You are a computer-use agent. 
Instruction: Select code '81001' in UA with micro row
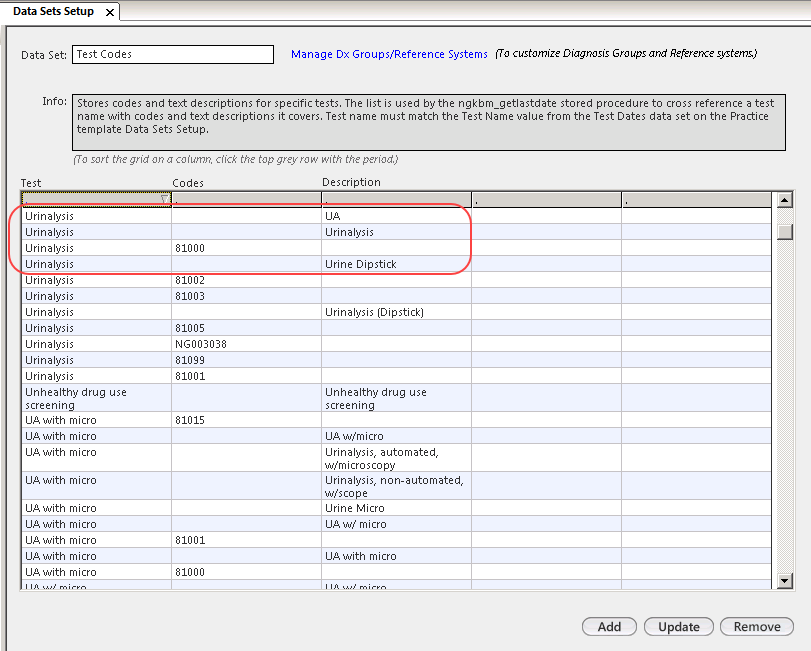click(246, 540)
